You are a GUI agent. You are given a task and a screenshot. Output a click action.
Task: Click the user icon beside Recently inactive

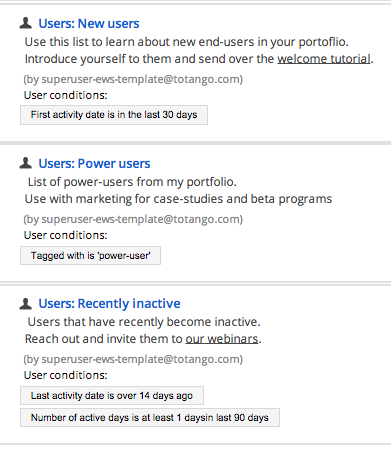[x=26, y=303]
